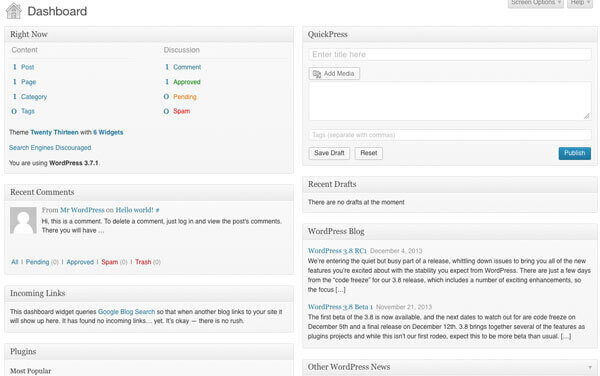Click the QuickPress content text area

coord(450,101)
